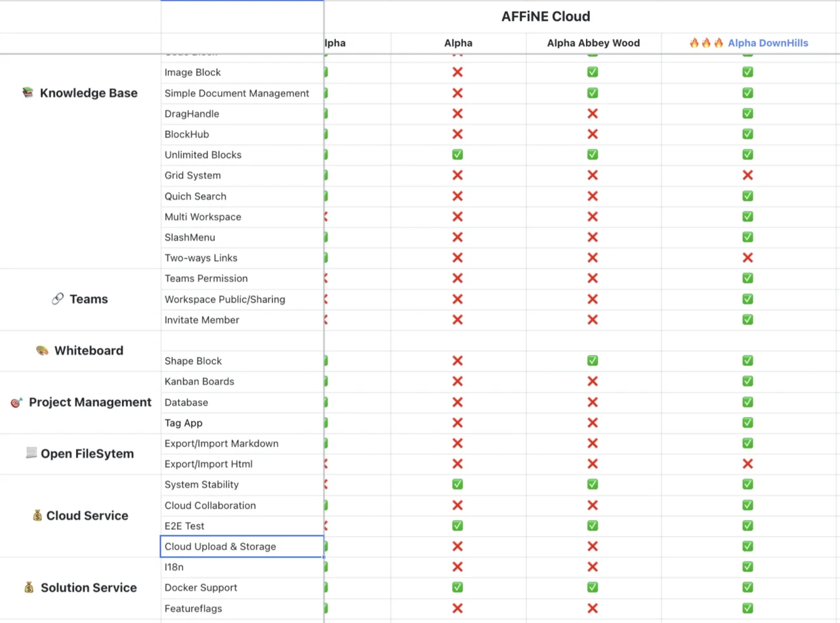Click Simple Document Management's check under Alpha DownHills
This screenshot has height=623, width=840.
pyautogui.click(x=747, y=93)
